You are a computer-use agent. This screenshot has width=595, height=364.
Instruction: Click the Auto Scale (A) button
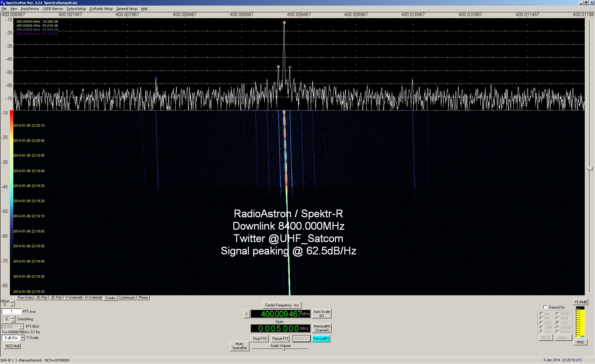pos(321,314)
